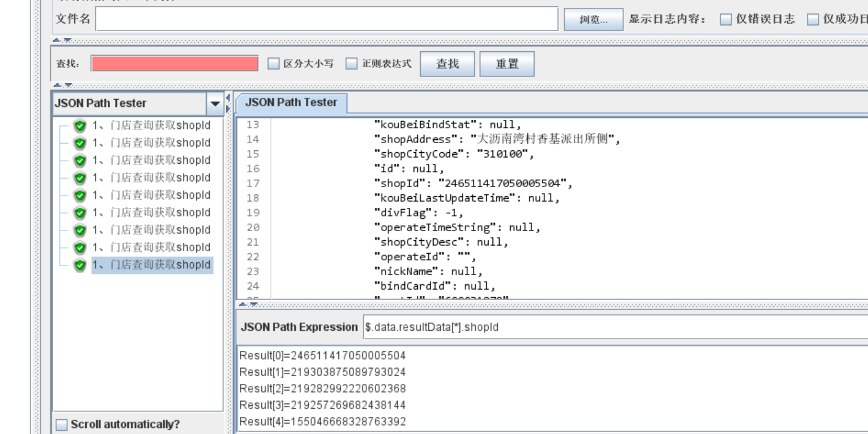Image resolution: width=868 pixels, height=434 pixels.
Task: Click the "shopAddress" line in the JSON
Action: click(x=497, y=139)
